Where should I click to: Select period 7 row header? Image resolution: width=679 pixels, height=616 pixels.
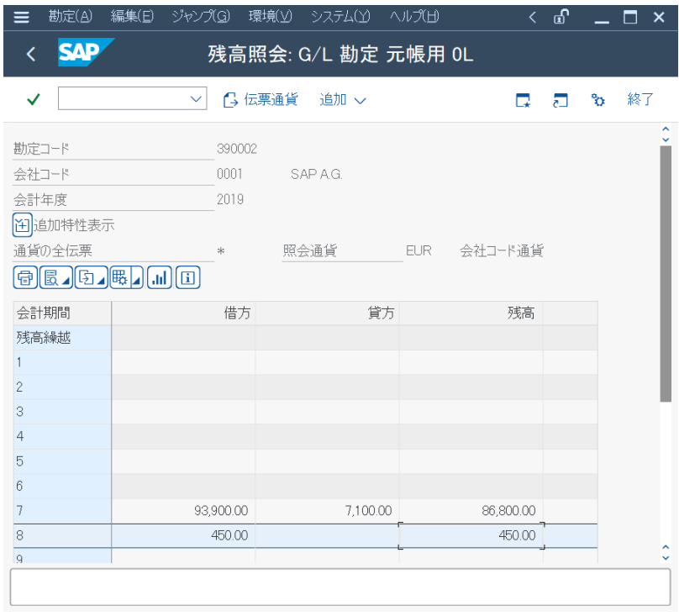click(62, 511)
